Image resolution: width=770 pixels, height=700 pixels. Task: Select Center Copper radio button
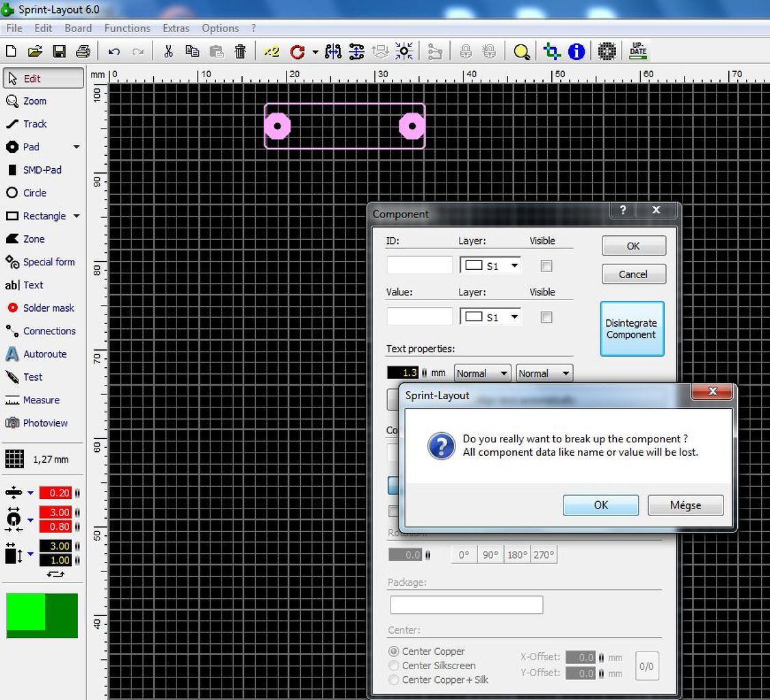394,651
